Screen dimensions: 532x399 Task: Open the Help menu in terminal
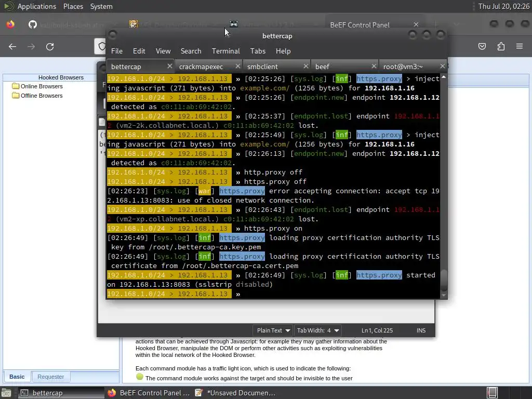[x=283, y=51]
